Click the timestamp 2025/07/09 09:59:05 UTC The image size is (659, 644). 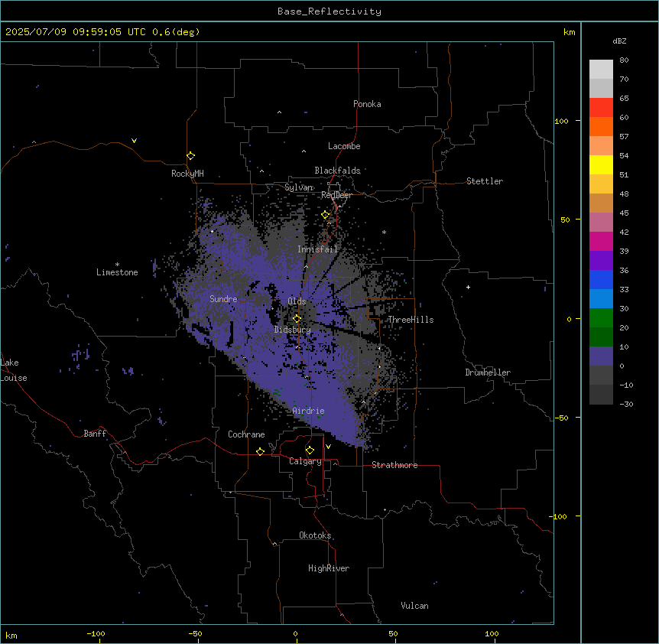pos(76,32)
